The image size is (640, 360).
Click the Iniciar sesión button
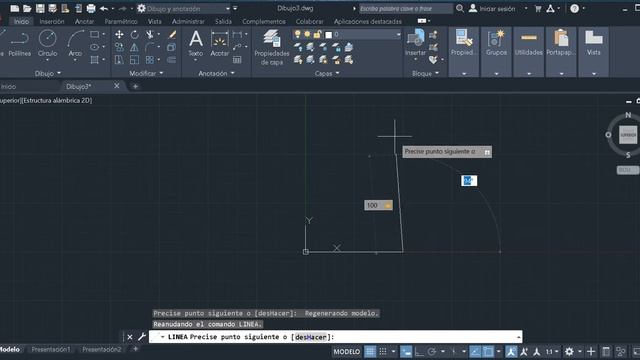(493, 9)
